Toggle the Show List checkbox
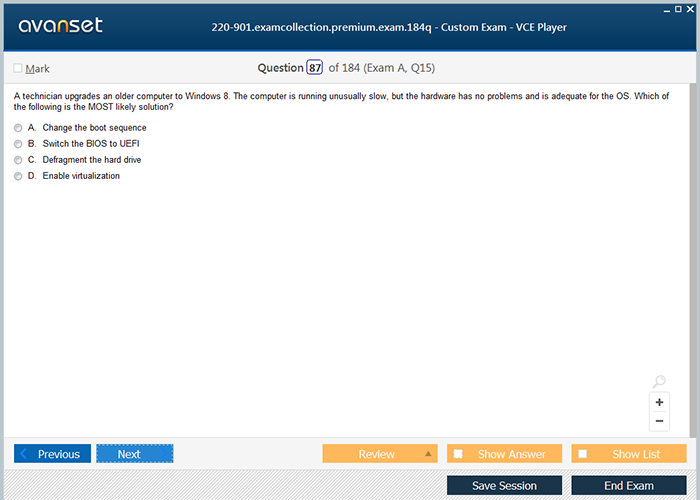Screen dimensions: 700x500 click(583, 454)
